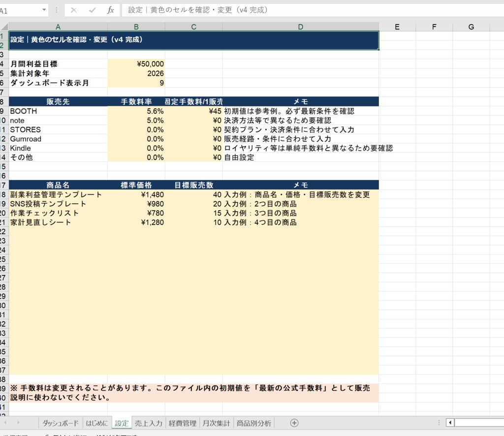This screenshot has width=504, height=436.
Task: Select the 設定 sheet tab
Action: [122, 423]
